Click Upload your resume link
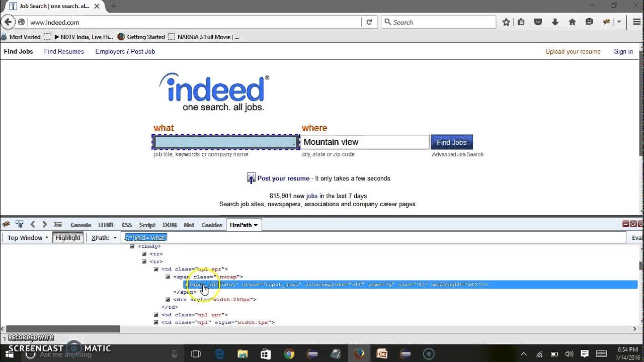The image size is (644, 362). [573, 51]
